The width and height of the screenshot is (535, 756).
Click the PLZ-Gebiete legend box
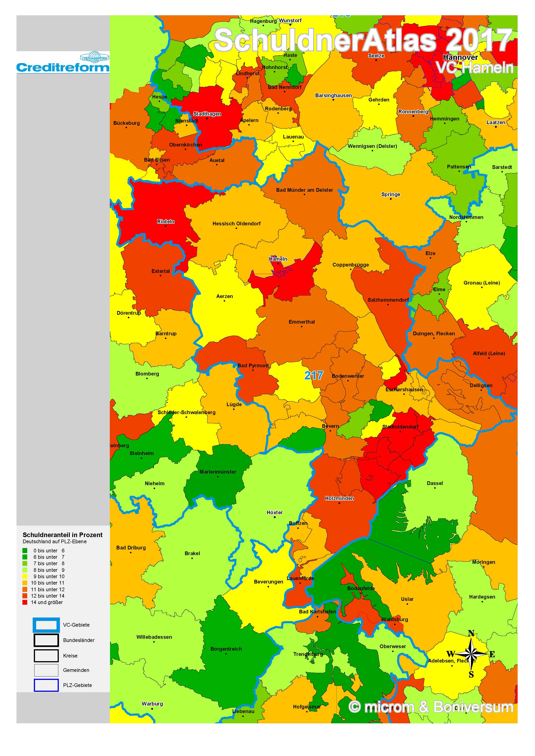[x=46, y=685]
